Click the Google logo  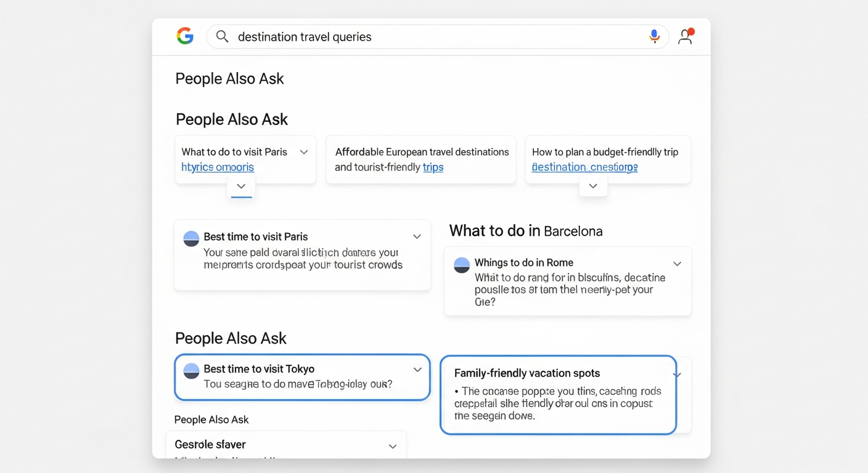185,36
